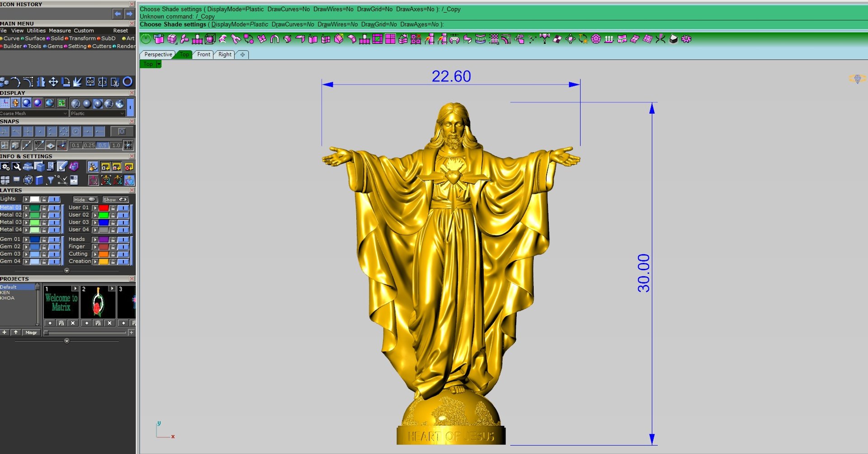Select the Explode tool icon
This screenshot has height=454, width=868.
[x=78, y=82]
